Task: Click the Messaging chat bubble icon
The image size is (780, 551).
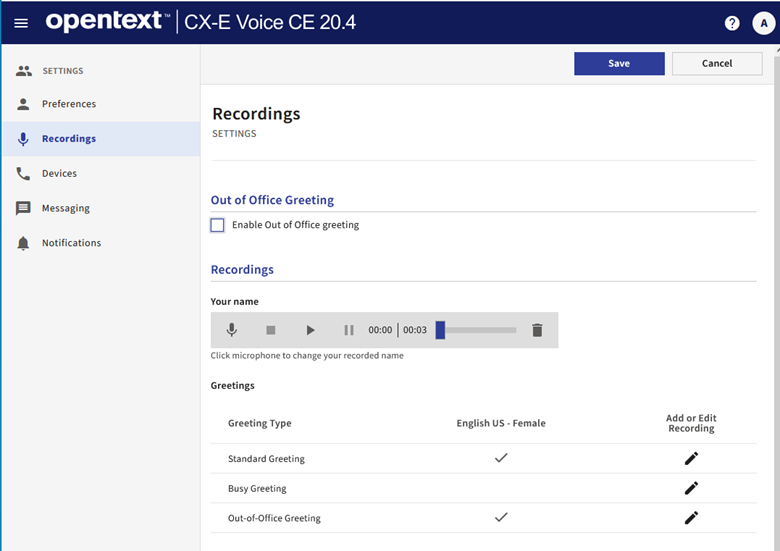Action: pyautogui.click(x=23, y=208)
